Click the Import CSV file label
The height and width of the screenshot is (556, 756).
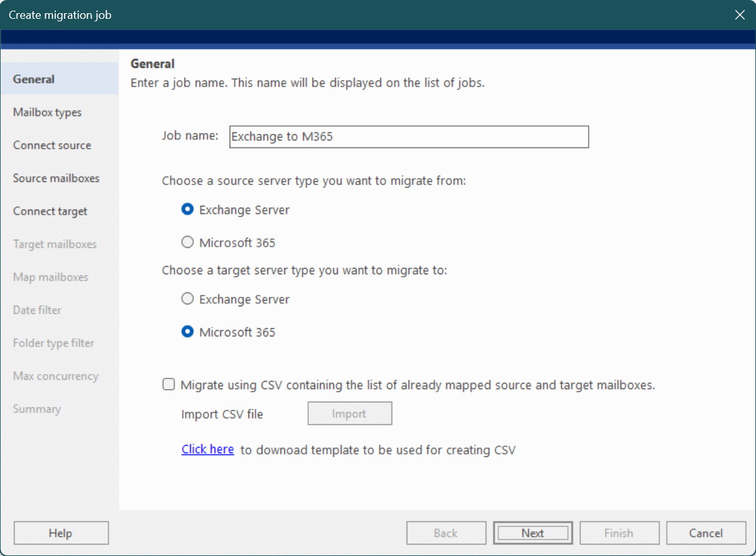pyautogui.click(x=222, y=414)
